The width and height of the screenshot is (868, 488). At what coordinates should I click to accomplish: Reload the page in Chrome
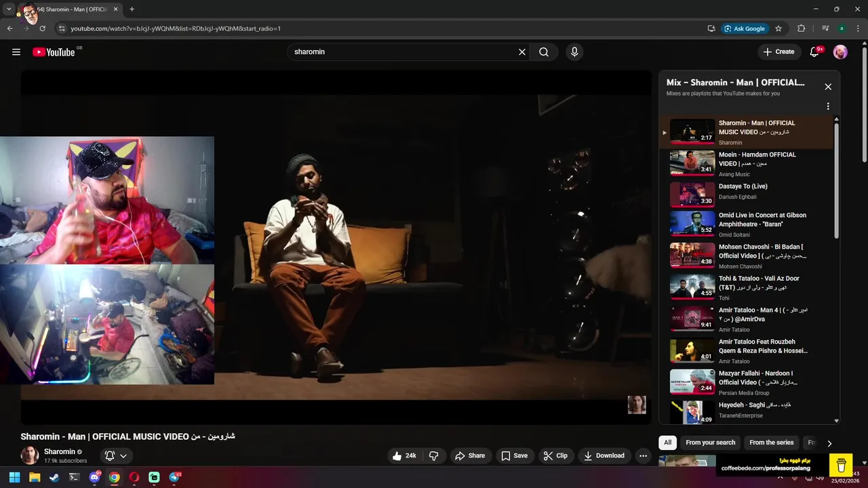[x=42, y=28]
